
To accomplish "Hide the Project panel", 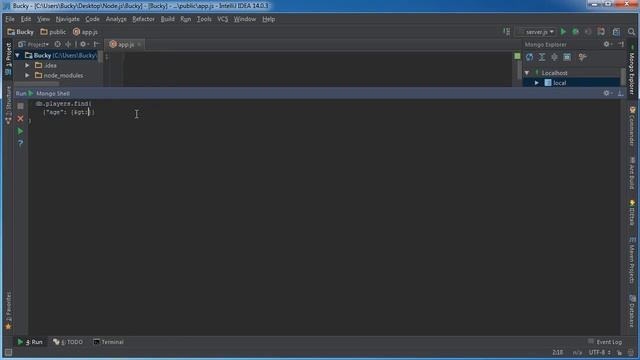I will pos(96,44).
